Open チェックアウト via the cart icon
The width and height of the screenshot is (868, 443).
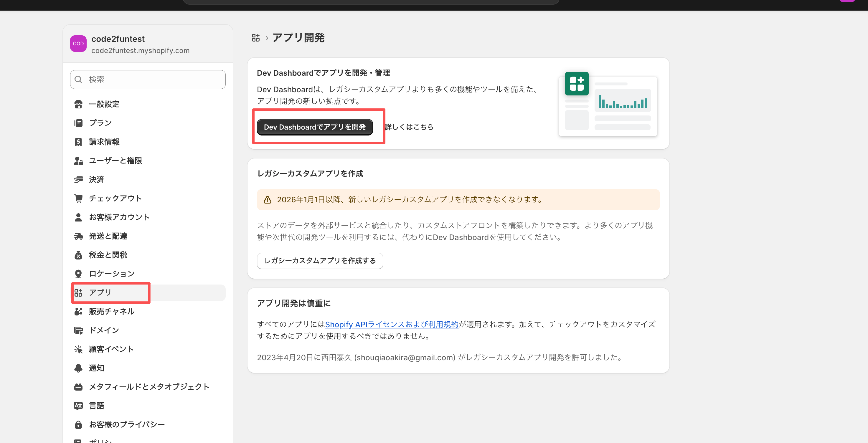coord(78,199)
